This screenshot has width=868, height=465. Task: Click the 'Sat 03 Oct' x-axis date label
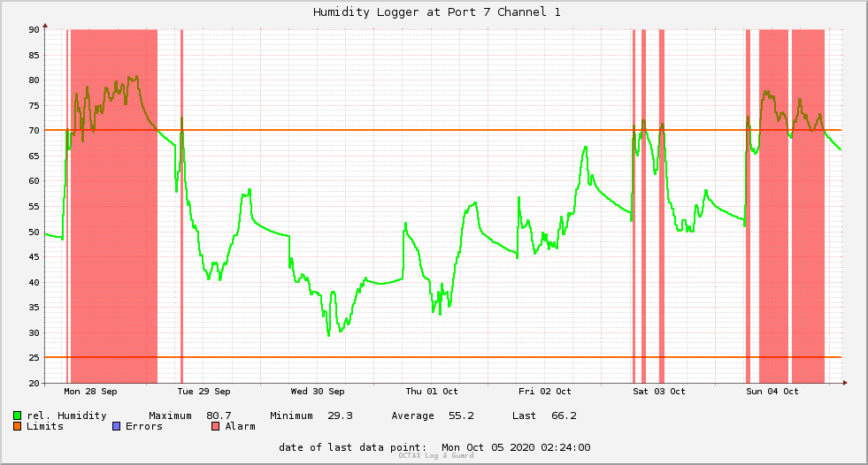[x=659, y=392]
